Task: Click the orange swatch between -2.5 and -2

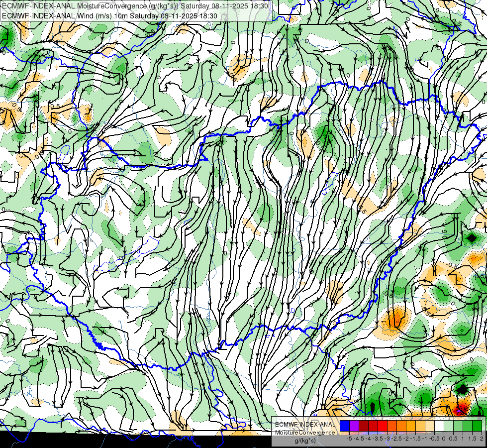Action: pos(401,426)
